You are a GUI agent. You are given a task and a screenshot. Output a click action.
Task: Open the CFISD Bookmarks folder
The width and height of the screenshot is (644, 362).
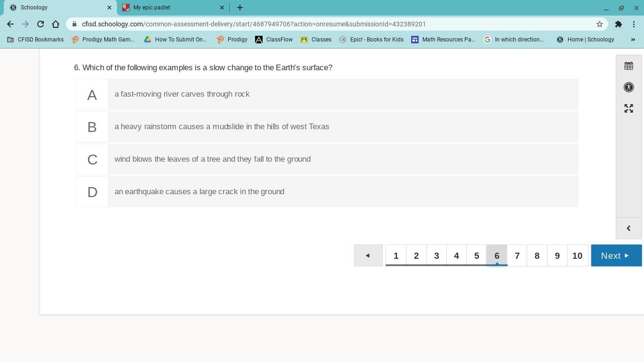(x=35, y=40)
